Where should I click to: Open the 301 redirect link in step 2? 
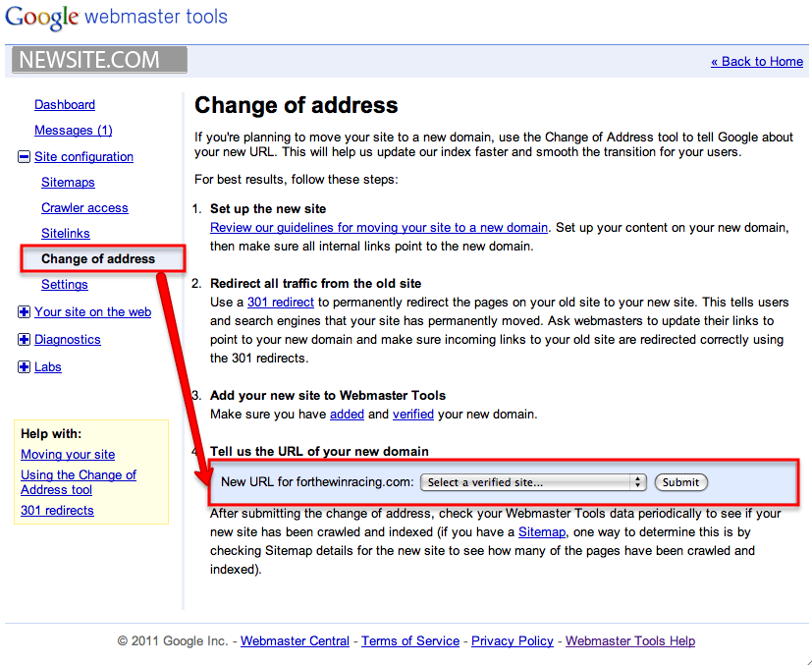click(279, 303)
